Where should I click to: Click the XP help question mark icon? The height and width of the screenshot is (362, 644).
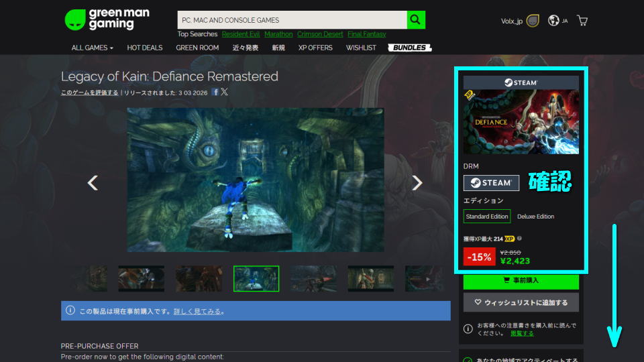coord(520,238)
